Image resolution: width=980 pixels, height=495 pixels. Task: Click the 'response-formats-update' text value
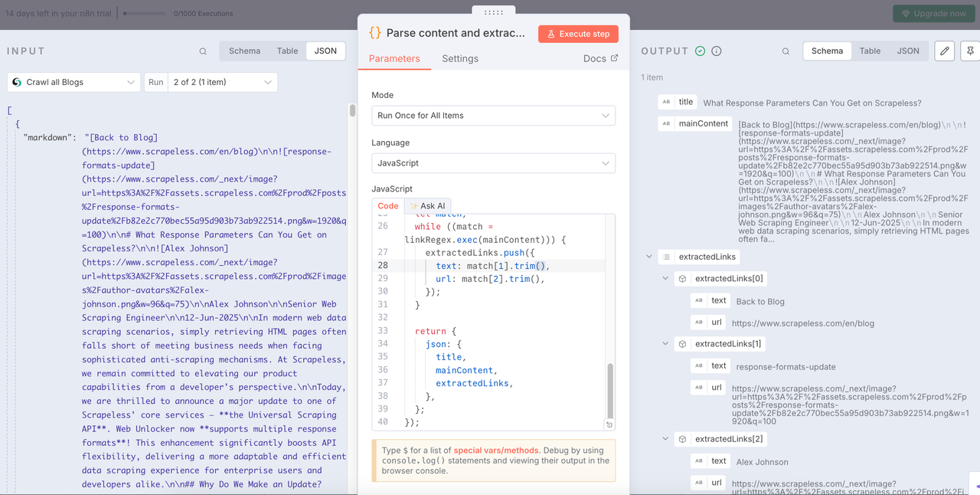tap(786, 367)
